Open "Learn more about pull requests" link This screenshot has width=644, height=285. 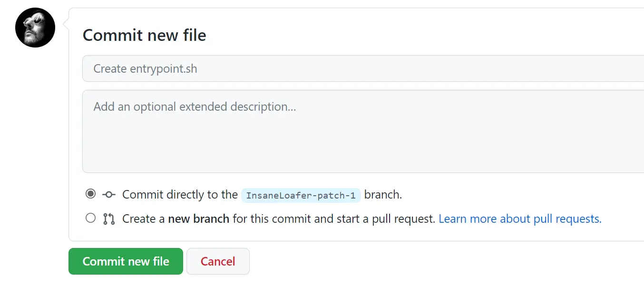point(520,219)
